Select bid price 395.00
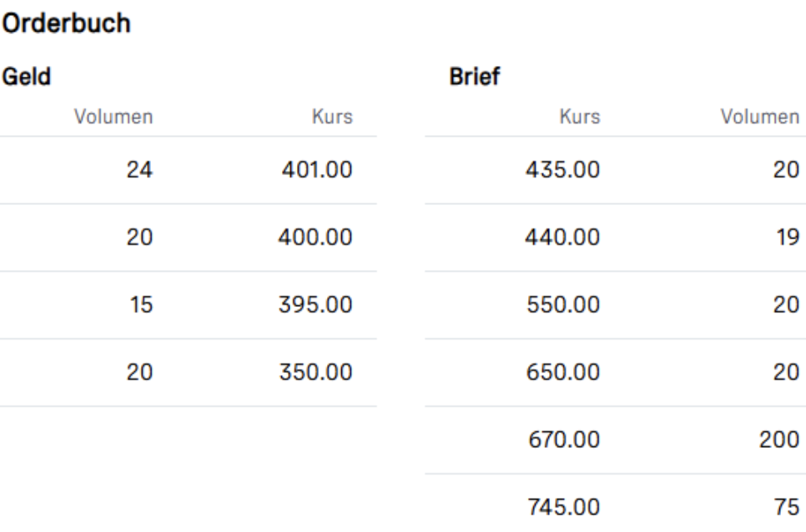 click(315, 304)
